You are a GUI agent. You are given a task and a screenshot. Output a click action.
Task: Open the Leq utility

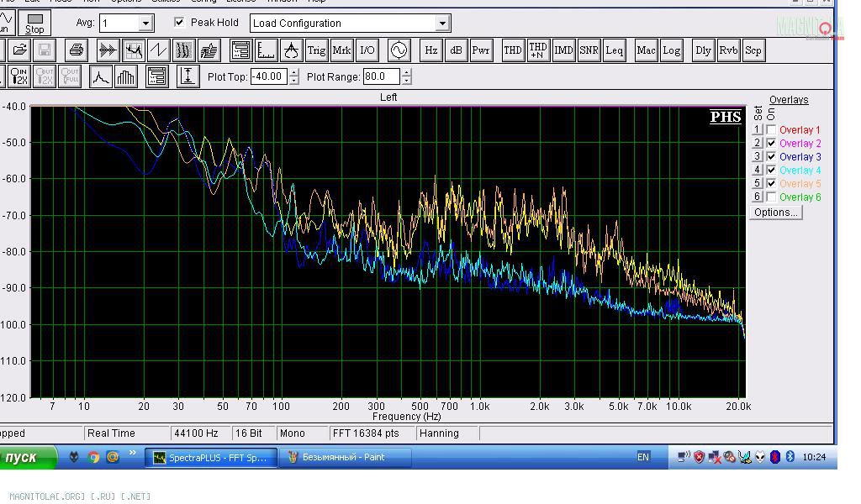[x=614, y=50]
